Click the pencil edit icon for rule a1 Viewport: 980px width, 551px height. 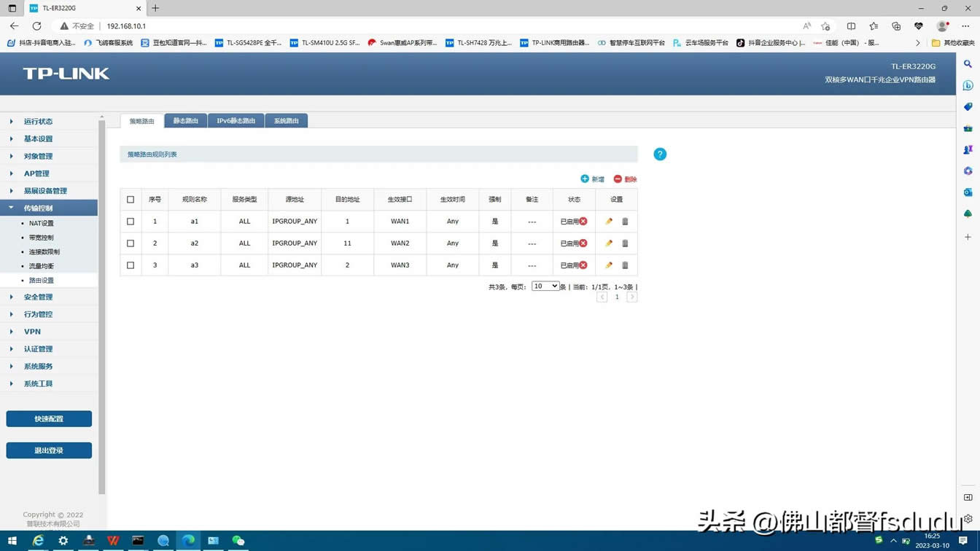coord(609,222)
